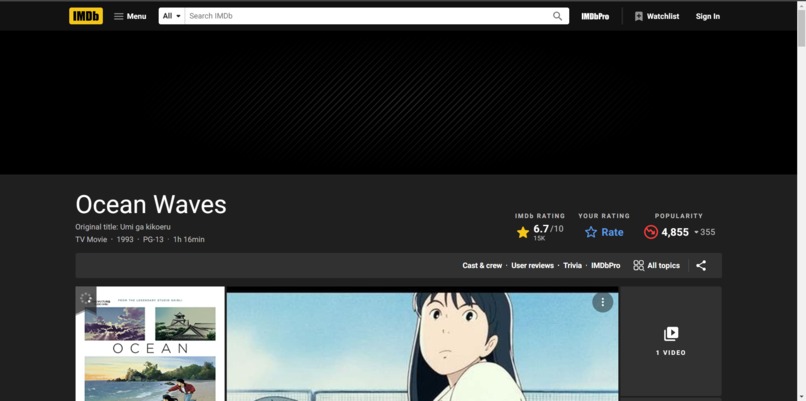Click the Ocean Waves title heading

tap(151, 205)
